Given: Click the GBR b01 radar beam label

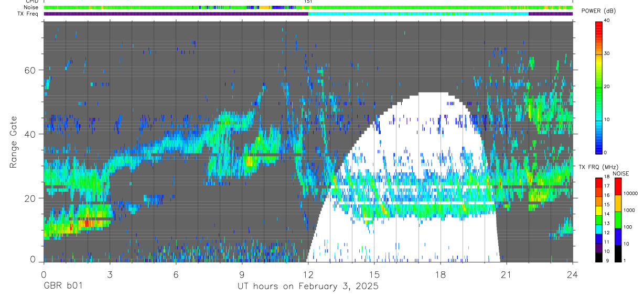Looking at the screenshot, I should (x=63, y=286).
